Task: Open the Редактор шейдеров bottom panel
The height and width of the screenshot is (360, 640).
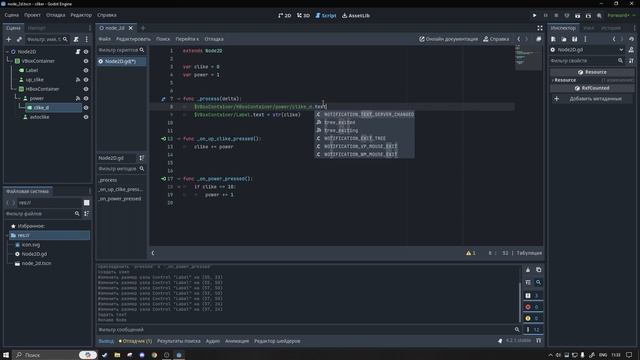Action: [277, 341]
